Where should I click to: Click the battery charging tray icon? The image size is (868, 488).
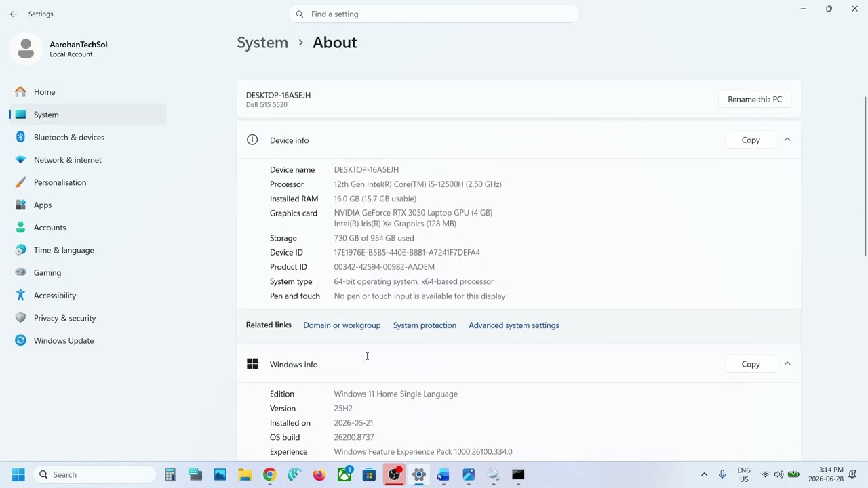coord(793,474)
